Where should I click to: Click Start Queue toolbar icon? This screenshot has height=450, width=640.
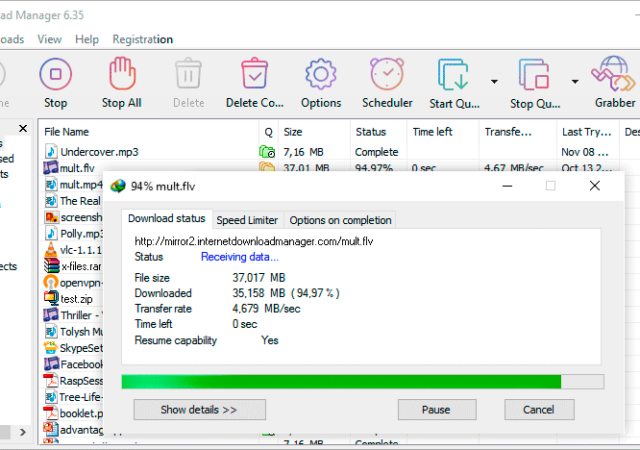[x=453, y=74]
